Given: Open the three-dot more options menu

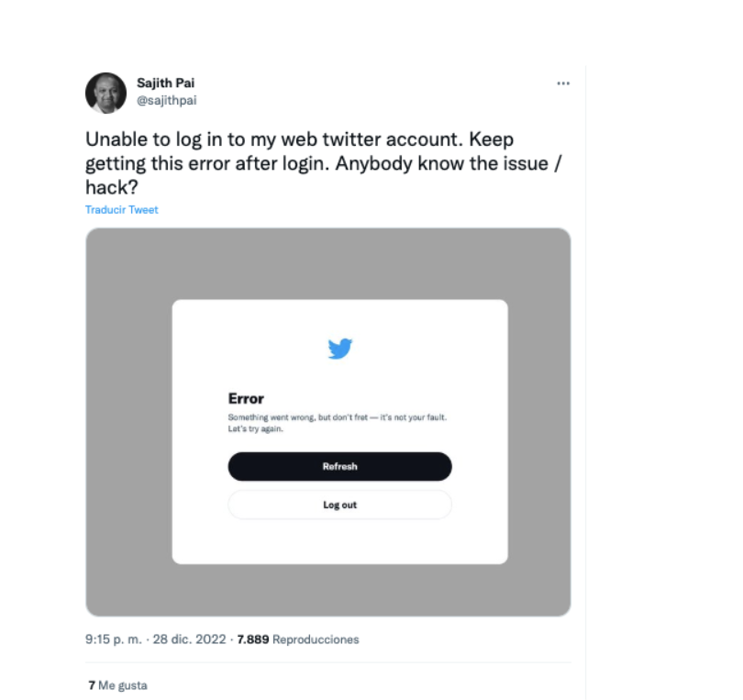Looking at the screenshot, I should [563, 83].
